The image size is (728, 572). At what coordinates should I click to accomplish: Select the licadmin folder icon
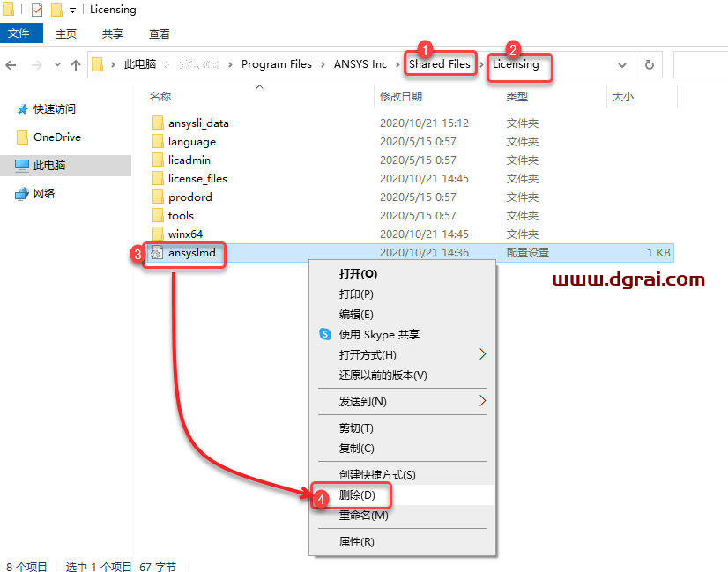158,160
